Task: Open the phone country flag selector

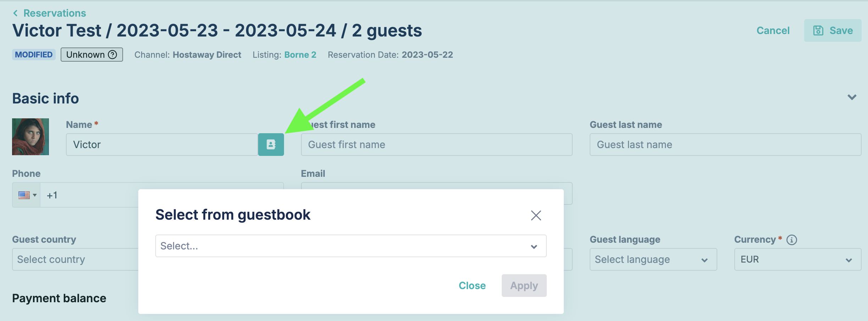Action: pos(27,195)
